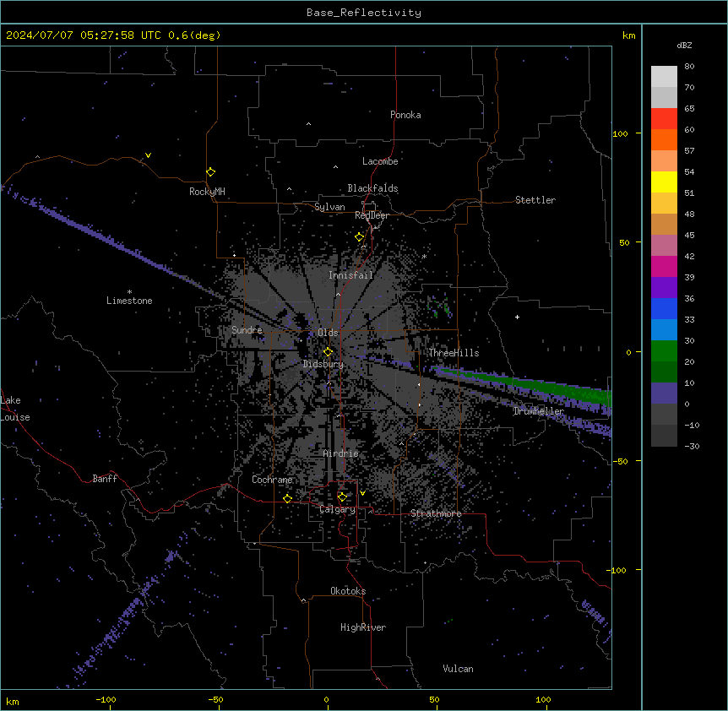Click the Sylvan label
The height and width of the screenshot is (711, 728).
point(329,207)
